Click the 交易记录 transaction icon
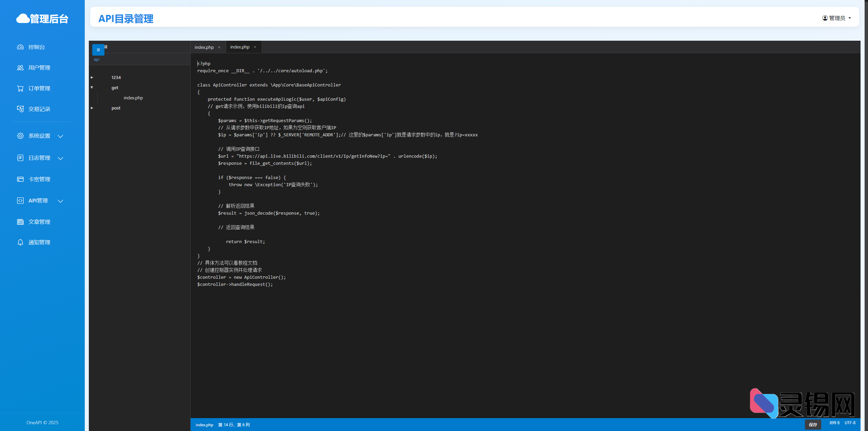The height and width of the screenshot is (431, 868). click(20, 109)
